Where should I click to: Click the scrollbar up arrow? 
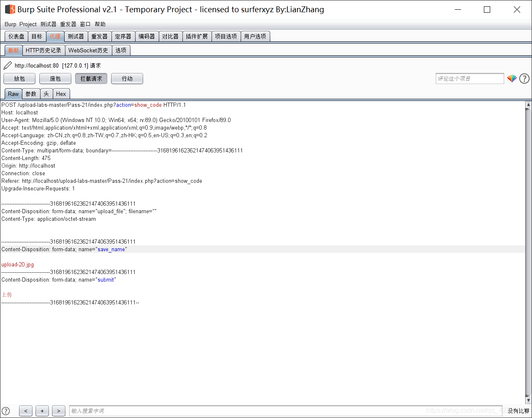(528, 104)
